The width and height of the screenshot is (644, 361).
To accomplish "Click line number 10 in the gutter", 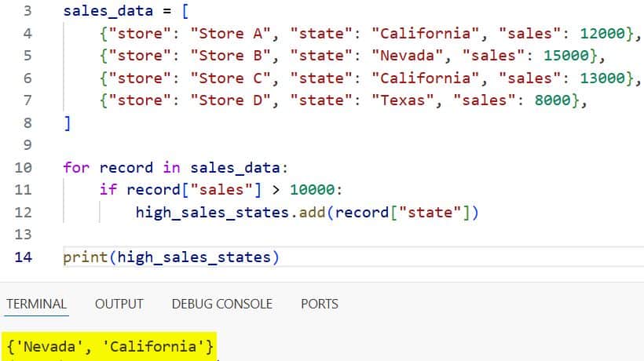I will coord(24,167).
